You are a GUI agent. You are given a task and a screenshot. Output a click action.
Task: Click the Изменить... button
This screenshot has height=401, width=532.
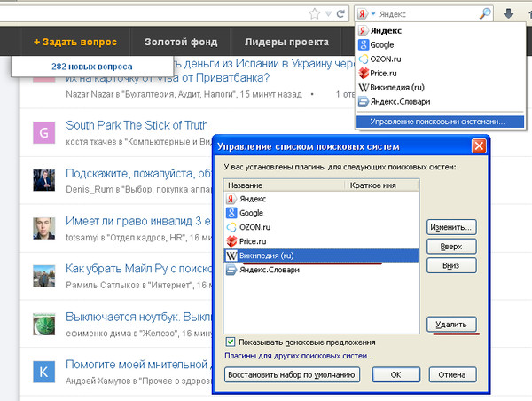coord(451,227)
